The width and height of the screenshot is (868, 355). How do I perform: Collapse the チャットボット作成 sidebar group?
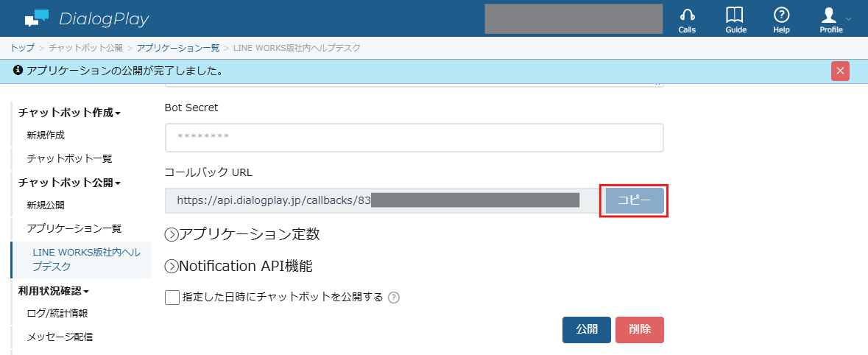[70, 113]
